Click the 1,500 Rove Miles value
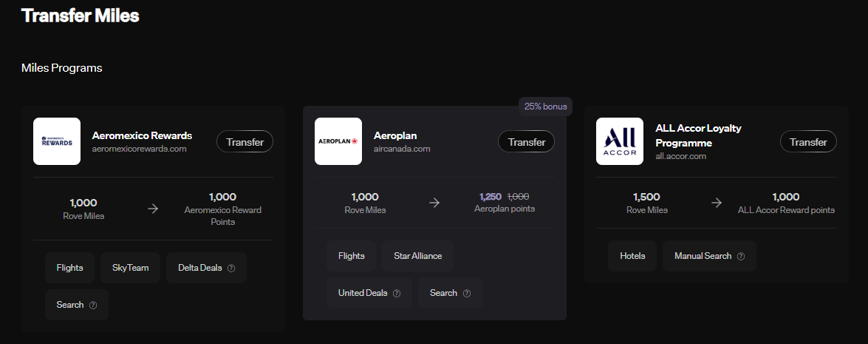The image size is (868, 344). click(x=646, y=197)
